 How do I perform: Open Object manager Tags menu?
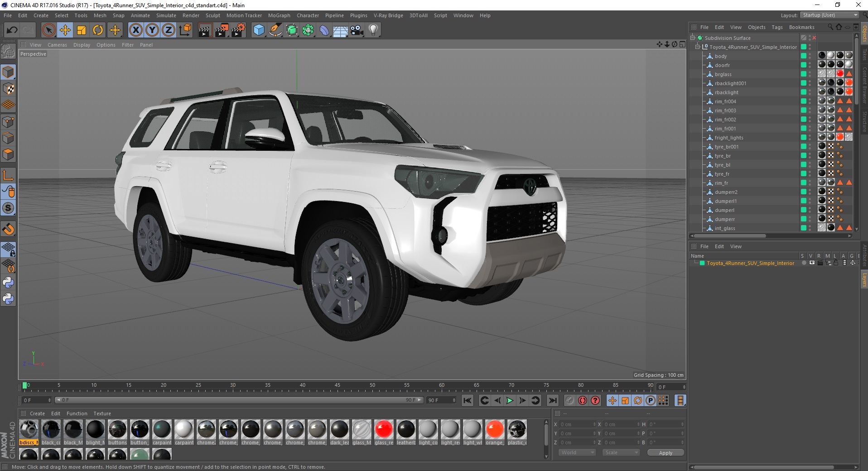[777, 27]
